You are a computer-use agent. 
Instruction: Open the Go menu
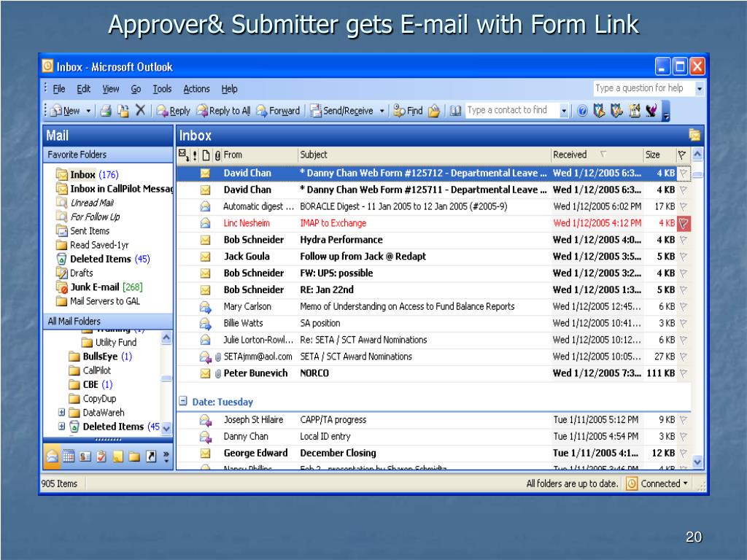[136, 89]
